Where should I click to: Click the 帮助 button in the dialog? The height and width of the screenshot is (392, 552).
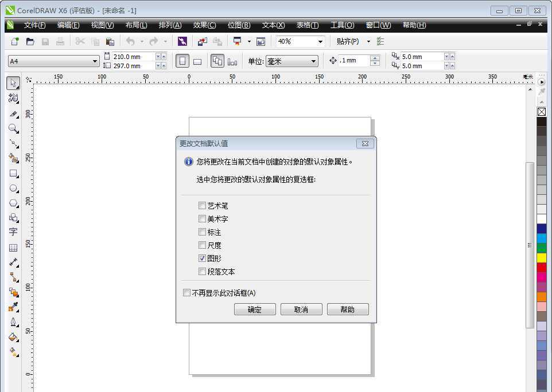coord(348,309)
